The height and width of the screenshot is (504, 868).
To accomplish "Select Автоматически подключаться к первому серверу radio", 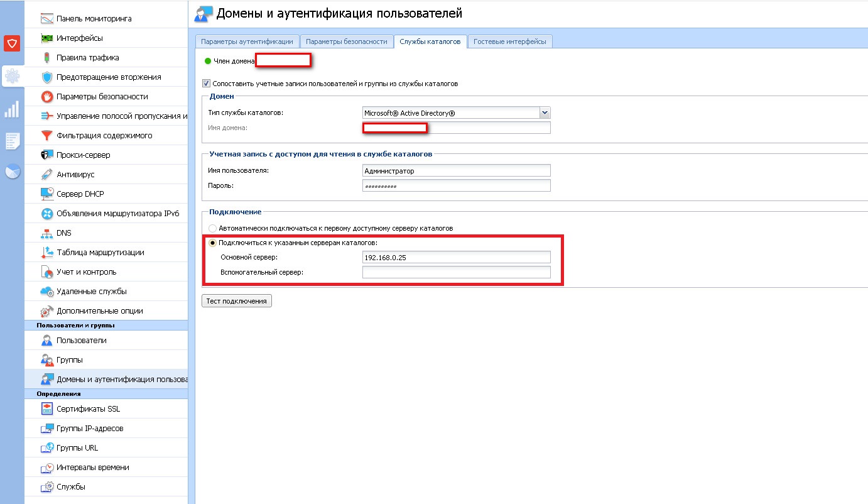I will pos(213,228).
